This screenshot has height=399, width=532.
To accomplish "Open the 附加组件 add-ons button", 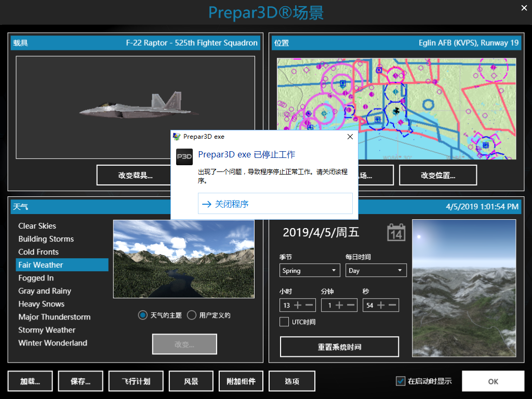I will tap(241, 381).
